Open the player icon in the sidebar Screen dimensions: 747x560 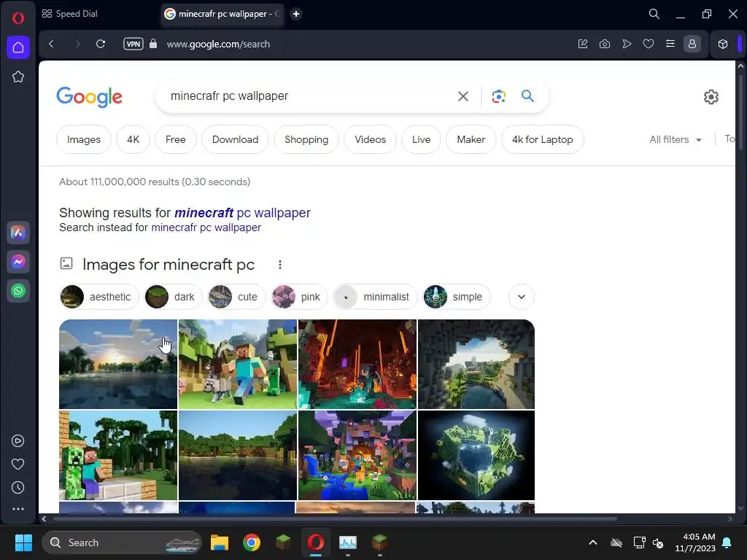point(18,441)
